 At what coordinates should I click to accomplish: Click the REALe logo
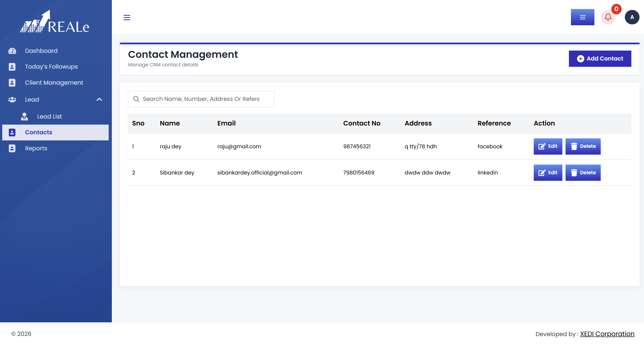point(55,22)
